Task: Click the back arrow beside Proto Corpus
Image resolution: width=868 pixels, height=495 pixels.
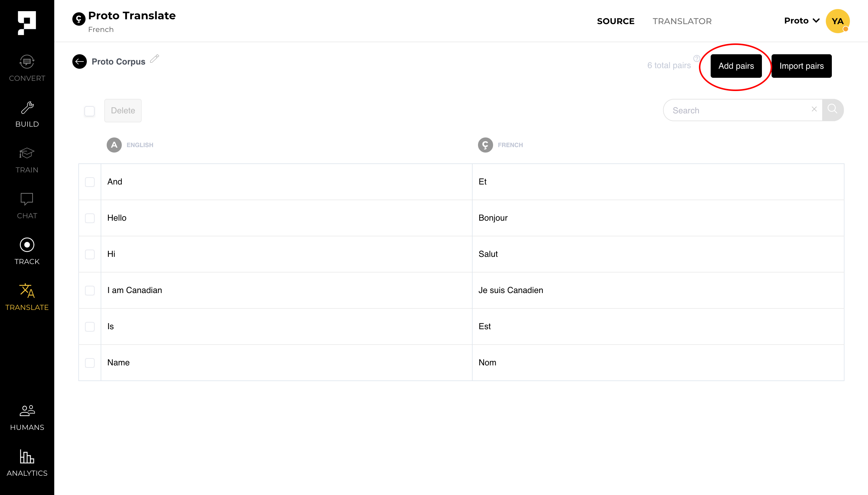Action: (80, 61)
